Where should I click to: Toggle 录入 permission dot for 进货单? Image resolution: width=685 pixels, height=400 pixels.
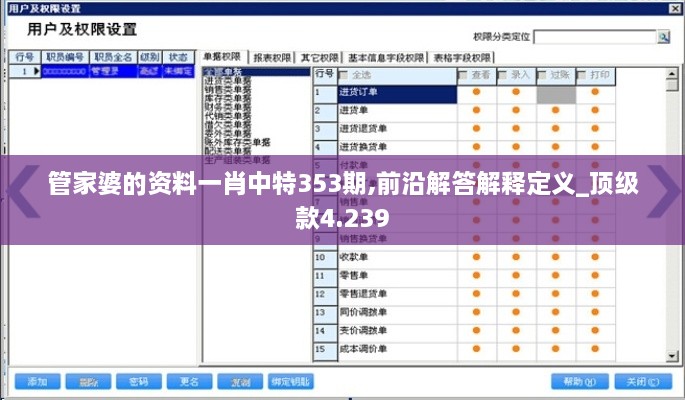516,110
